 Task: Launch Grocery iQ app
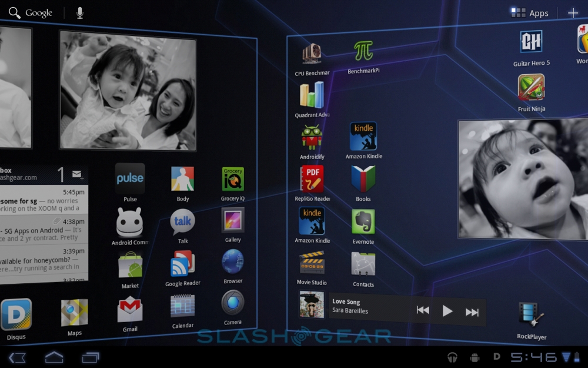point(233,180)
